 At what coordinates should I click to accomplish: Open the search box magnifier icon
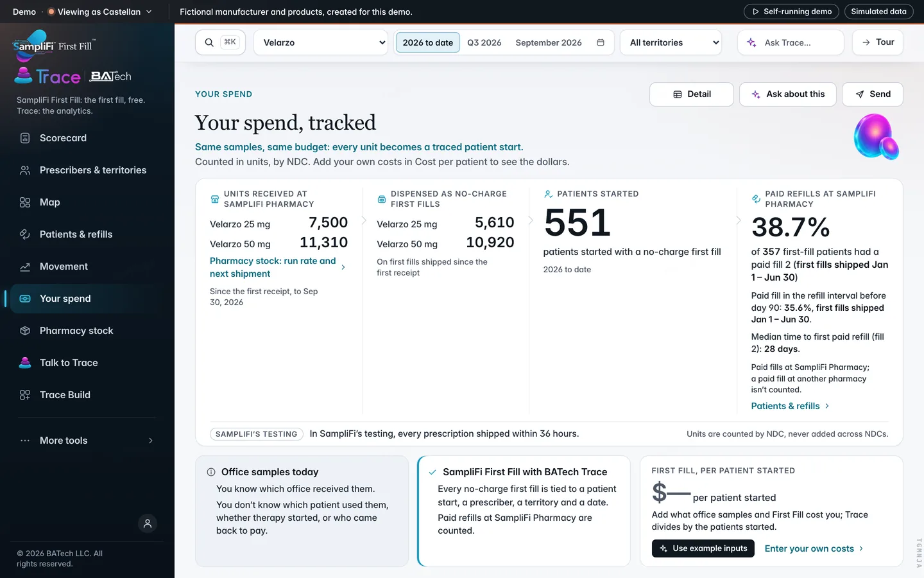(x=209, y=42)
